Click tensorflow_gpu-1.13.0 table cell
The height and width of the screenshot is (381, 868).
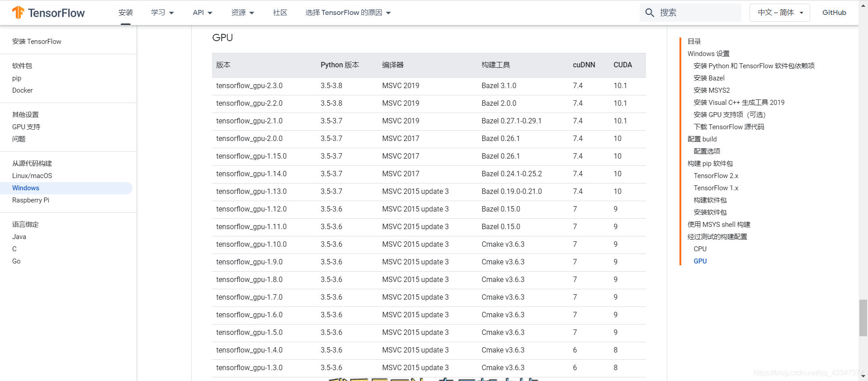tap(251, 192)
